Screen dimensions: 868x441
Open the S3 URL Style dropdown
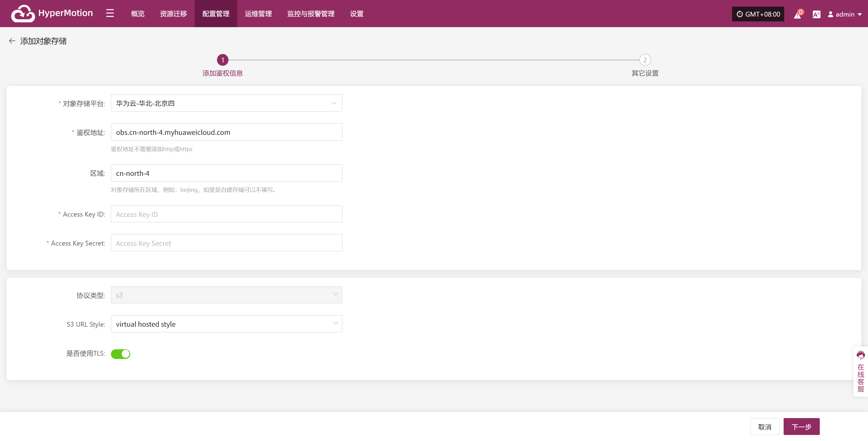tap(226, 324)
